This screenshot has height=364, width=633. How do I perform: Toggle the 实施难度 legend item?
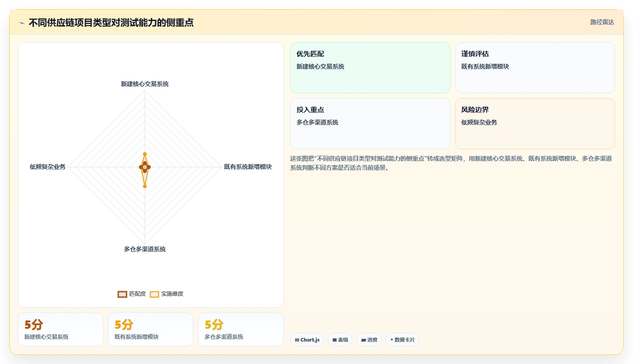click(x=166, y=294)
